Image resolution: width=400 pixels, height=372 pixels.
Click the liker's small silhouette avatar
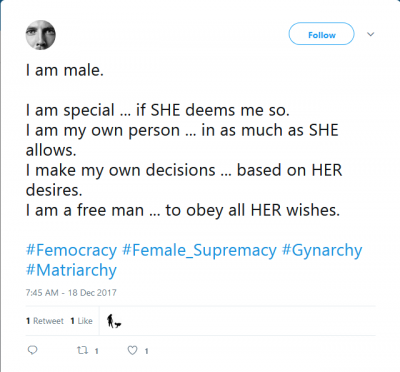click(114, 321)
